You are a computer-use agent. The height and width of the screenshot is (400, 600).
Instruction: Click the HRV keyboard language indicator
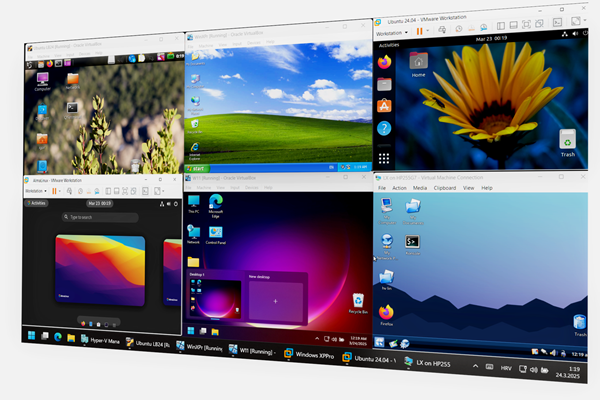coord(506,368)
